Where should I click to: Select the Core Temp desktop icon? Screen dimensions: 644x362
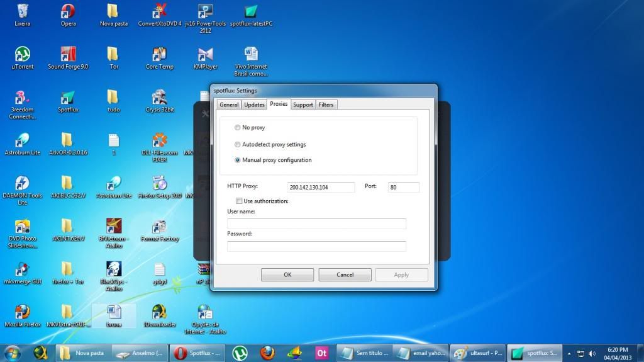click(159, 57)
